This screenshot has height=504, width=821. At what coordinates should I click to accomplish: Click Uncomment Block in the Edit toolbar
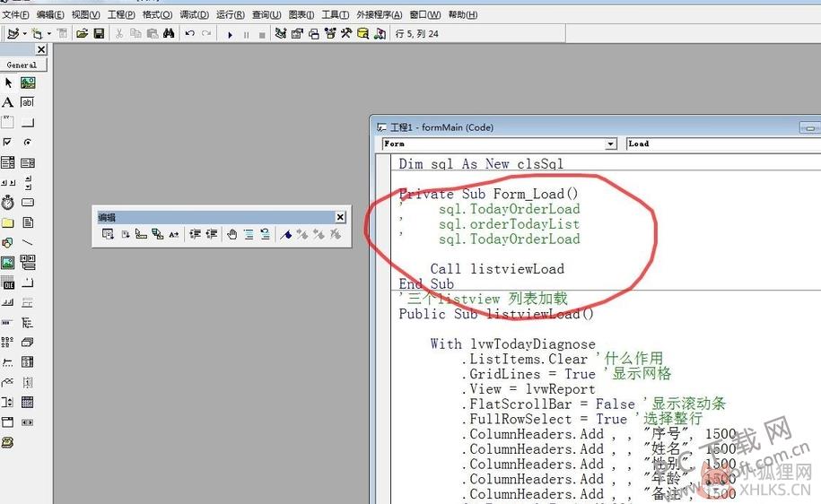coord(265,234)
